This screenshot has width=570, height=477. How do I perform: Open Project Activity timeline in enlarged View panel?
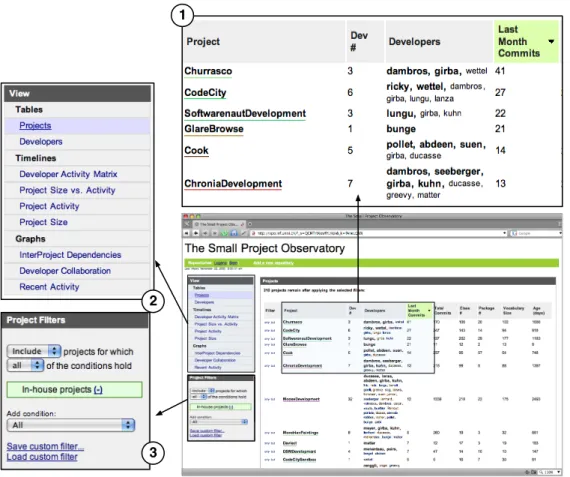[x=49, y=206]
